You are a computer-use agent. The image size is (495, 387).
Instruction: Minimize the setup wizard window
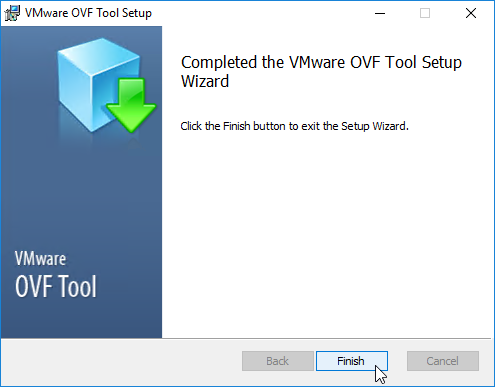[380, 13]
